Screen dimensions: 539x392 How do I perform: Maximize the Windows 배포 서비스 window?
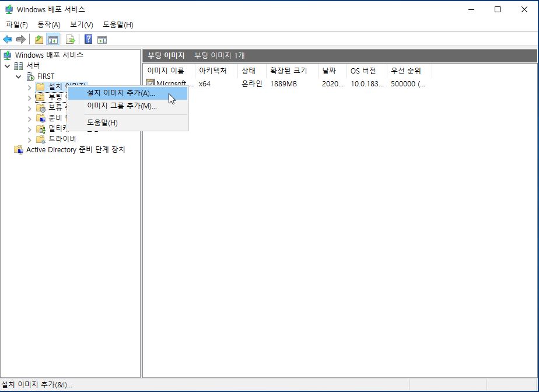(498, 10)
